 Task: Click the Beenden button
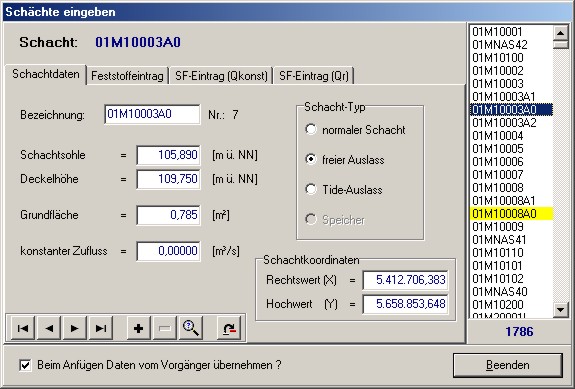coord(508,365)
